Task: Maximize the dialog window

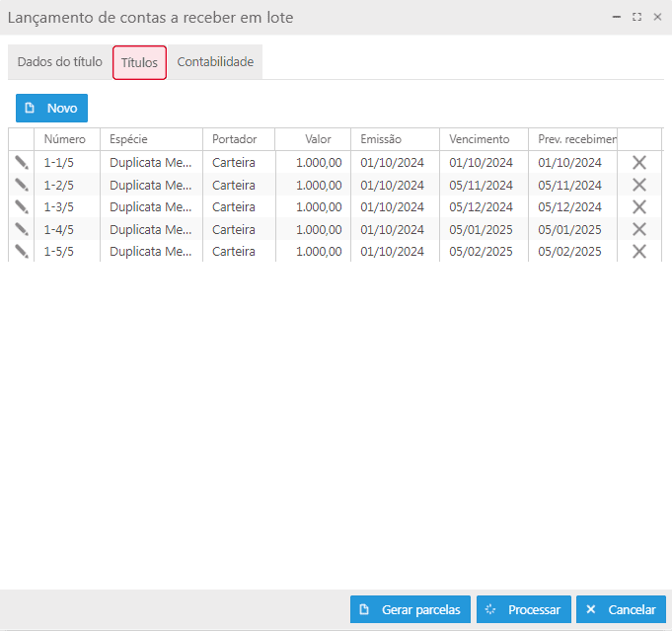Action: click(x=636, y=18)
